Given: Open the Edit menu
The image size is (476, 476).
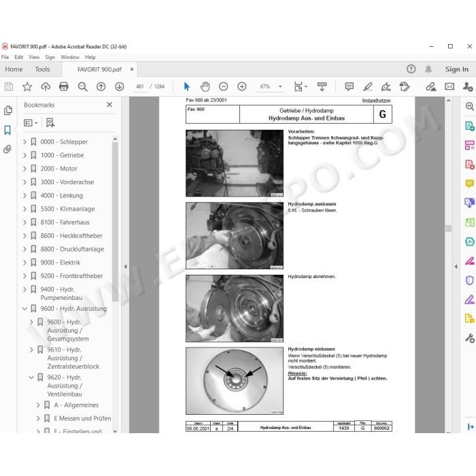Looking at the screenshot, I should [x=18, y=57].
